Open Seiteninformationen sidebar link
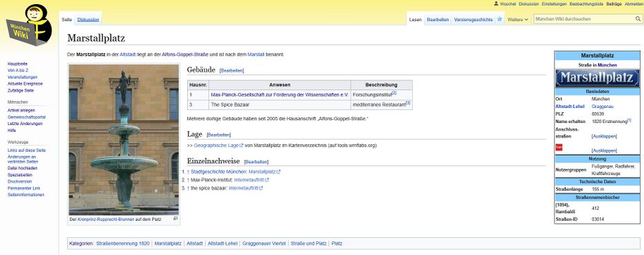This screenshot has height=255, width=644. (x=25, y=195)
